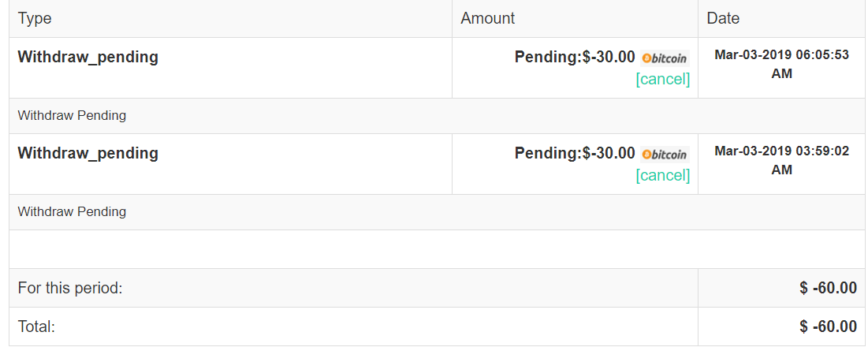Click the Pending:$-30.00 amount dated 03:59:02 AM
Image resolution: width=868 pixels, height=347 pixels.
pos(574,153)
